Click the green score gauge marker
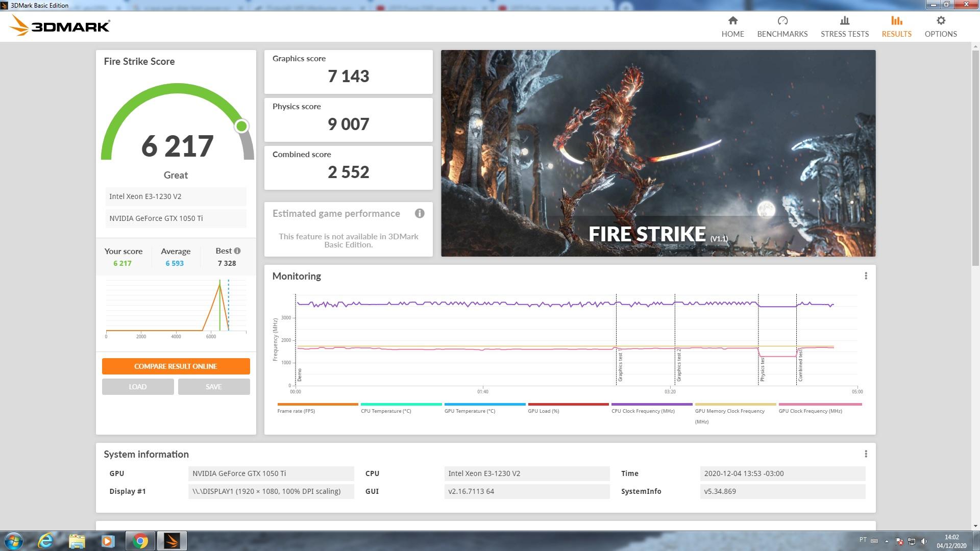This screenshot has height=551, width=980. click(242, 126)
